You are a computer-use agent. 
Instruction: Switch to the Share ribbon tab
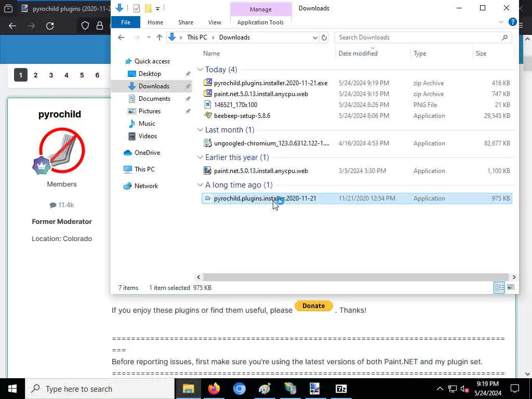point(185,22)
